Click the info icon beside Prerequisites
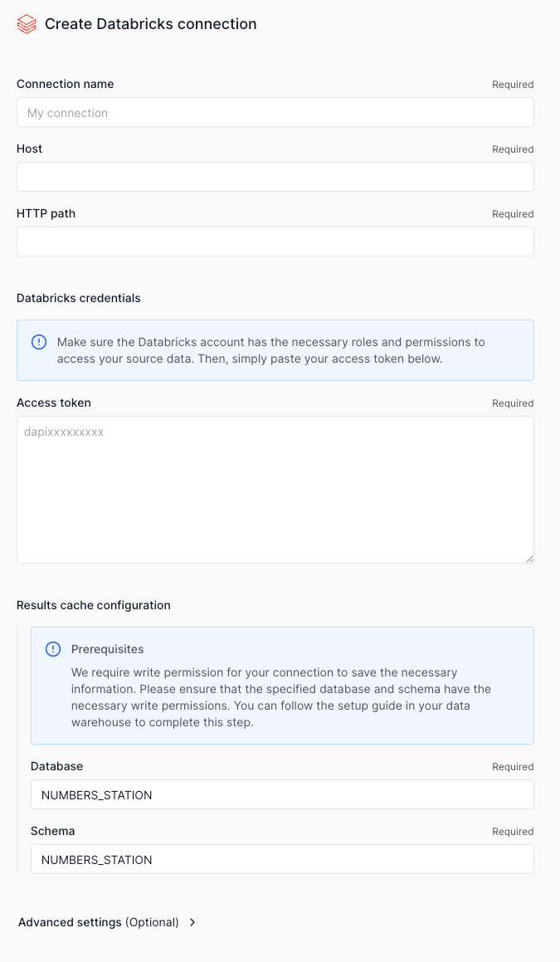Screen dimensions: 560x962 (x=51, y=649)
